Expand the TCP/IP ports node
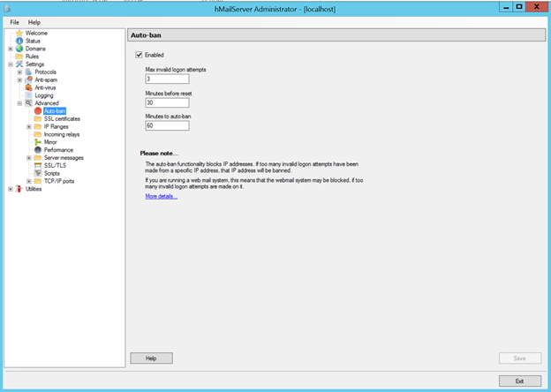Screen dimensions: 551x392 [x=29, y=181]
